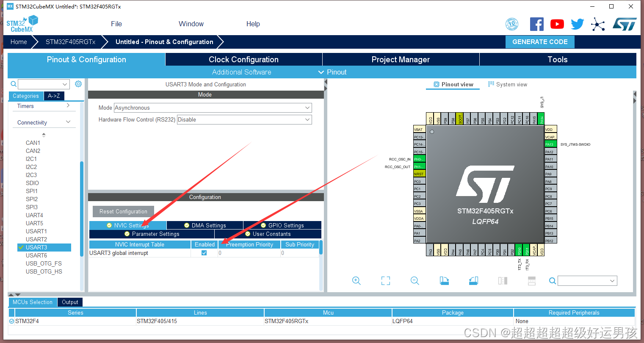This screenshot has height=343, width=644.
Task: Open the YouTube channel icon
Action: click(x=557, y=24)
